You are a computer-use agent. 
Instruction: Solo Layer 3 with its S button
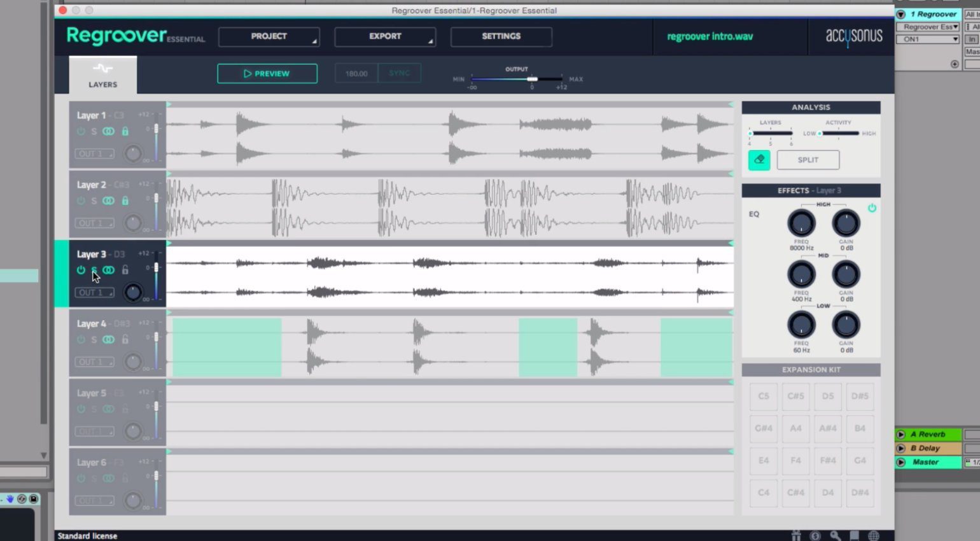coord(94,270)
